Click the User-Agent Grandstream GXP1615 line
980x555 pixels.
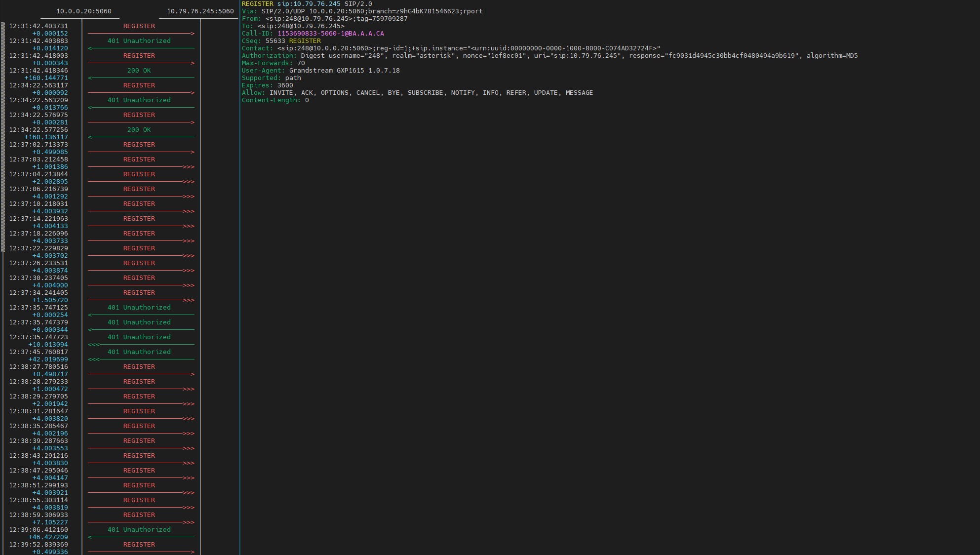point(321,71)
